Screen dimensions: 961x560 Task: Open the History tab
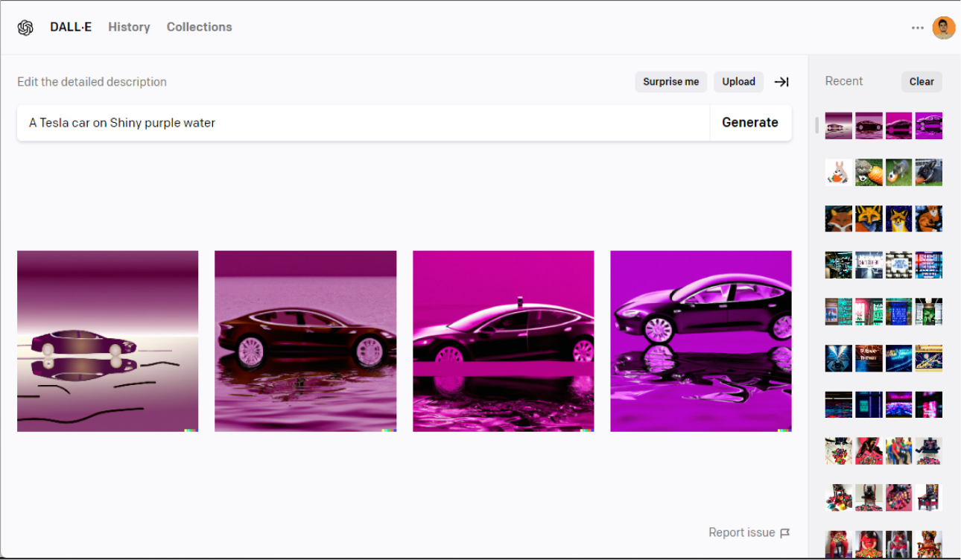pyautogui.click(x=129, y=27)
